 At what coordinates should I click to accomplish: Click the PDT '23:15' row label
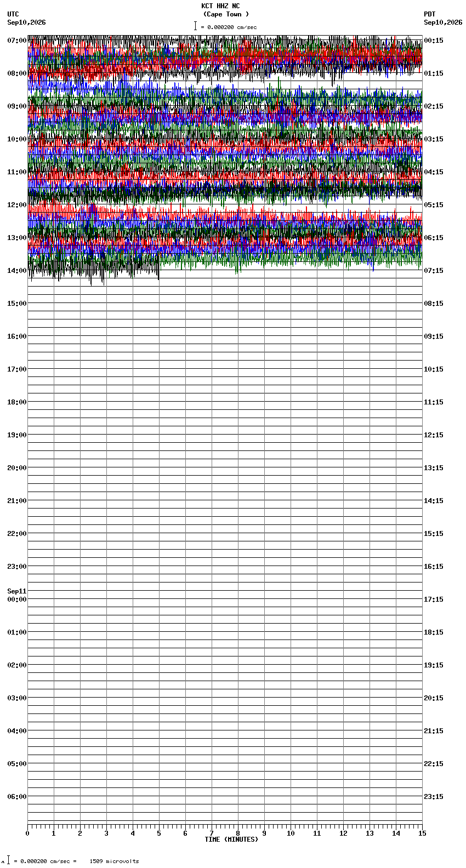point(434,797)
